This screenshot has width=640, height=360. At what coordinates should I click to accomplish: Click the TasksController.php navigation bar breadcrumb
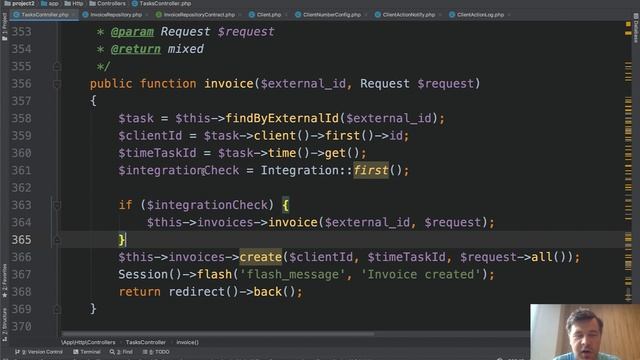click(x=161, y=3)
